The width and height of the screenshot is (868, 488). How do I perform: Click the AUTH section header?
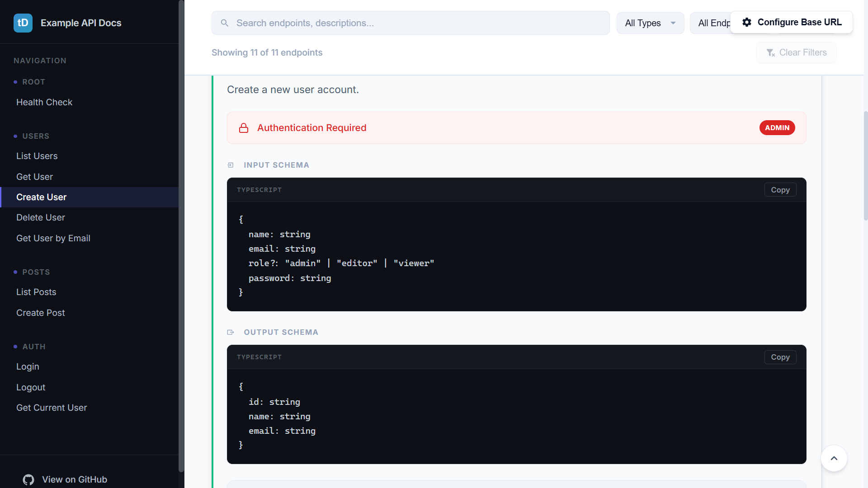[x=34, y=347]
